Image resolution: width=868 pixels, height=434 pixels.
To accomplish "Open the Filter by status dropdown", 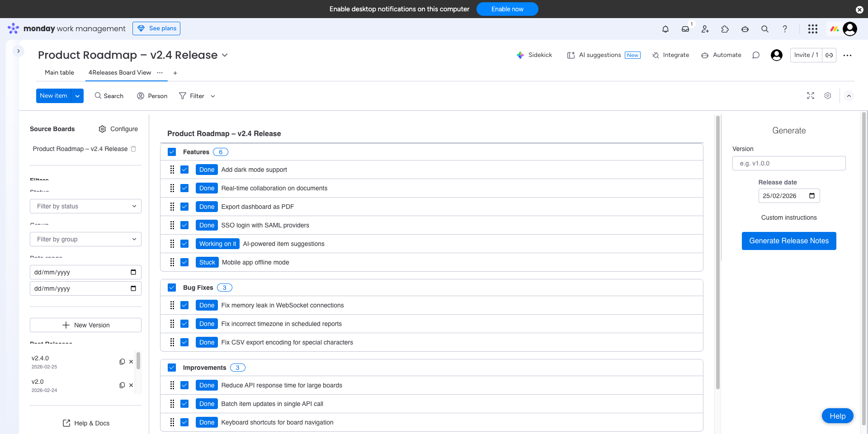I will (85, 206).
